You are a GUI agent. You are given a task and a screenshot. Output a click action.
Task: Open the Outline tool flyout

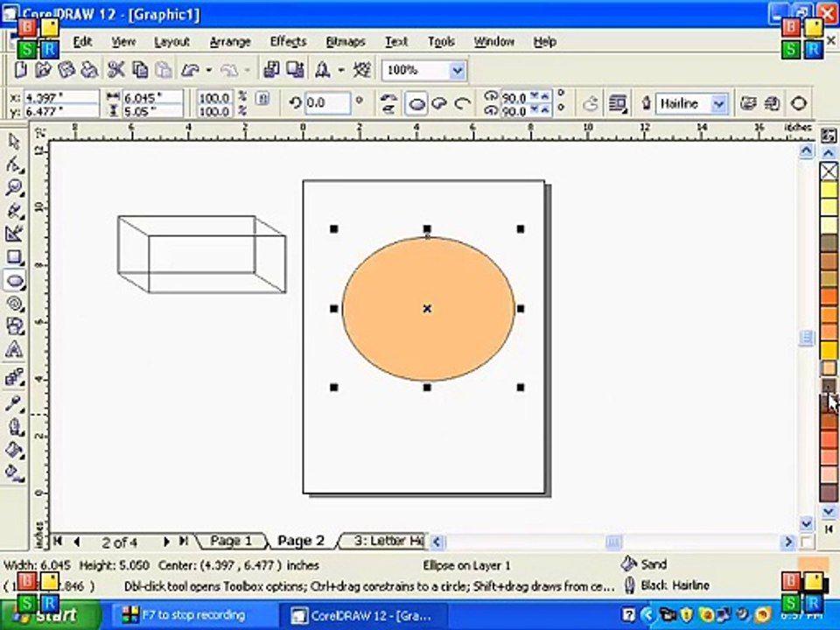pos(15,426)
